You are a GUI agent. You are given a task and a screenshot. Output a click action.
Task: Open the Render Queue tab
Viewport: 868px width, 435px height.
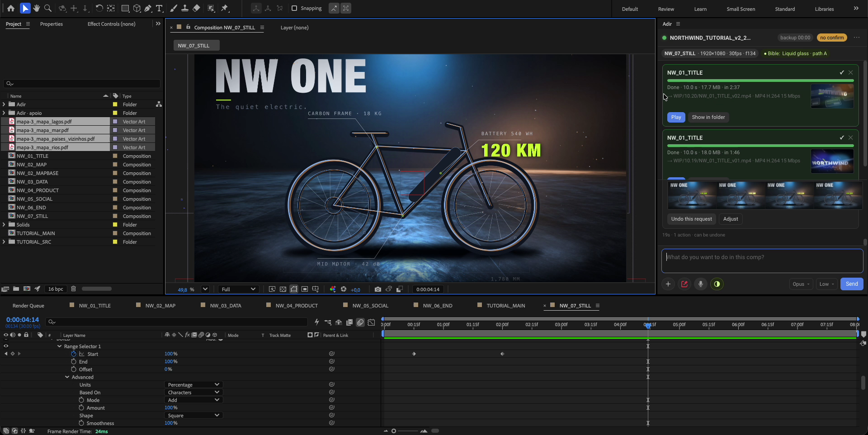[28, 306]
